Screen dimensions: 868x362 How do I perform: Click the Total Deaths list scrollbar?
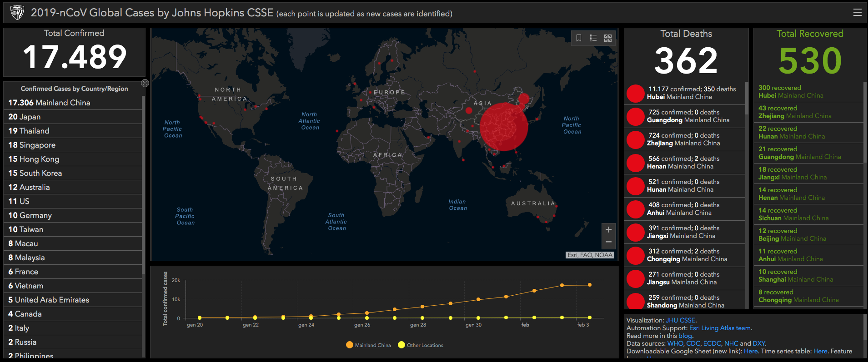(x=747, y=98)
